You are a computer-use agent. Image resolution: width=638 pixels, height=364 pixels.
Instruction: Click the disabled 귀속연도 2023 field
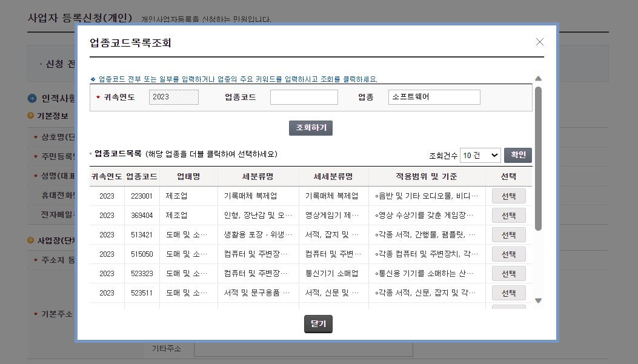tap(173, 98)
